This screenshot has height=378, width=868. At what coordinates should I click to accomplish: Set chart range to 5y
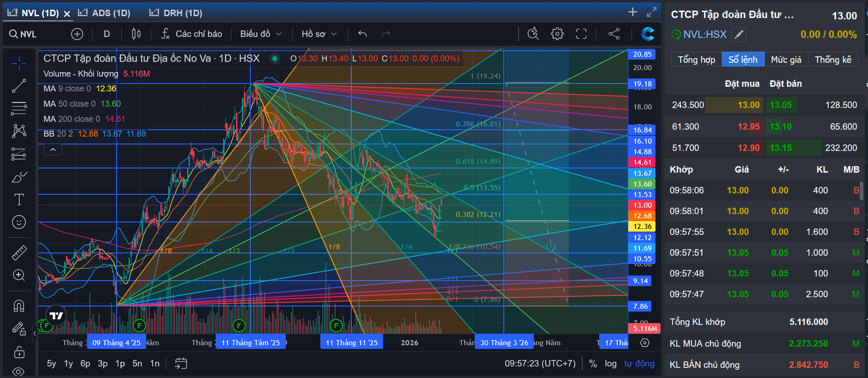[52, 364]
